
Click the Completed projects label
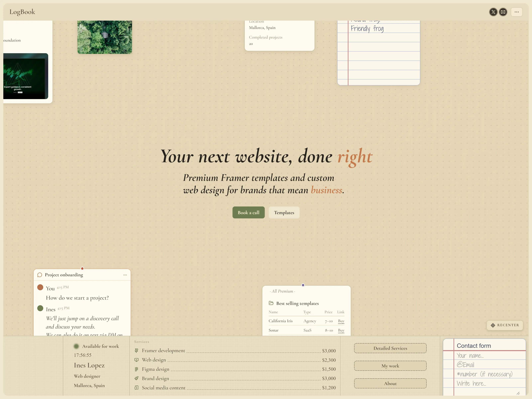point(266,37)
